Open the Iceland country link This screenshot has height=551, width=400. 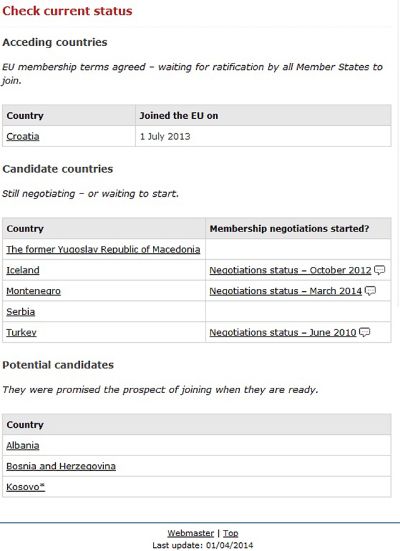click(x=23, y=270)
